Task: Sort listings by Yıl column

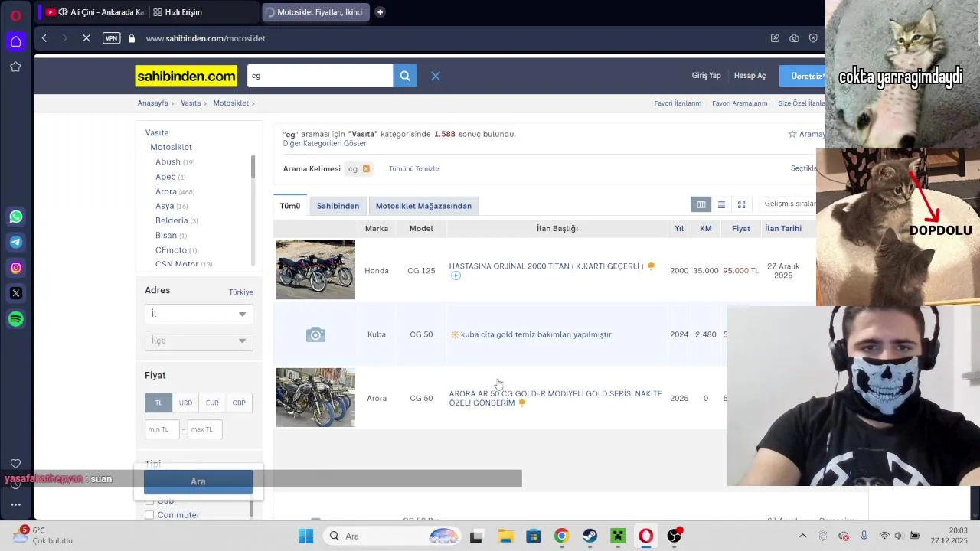Action: click(x=679, y=228)
